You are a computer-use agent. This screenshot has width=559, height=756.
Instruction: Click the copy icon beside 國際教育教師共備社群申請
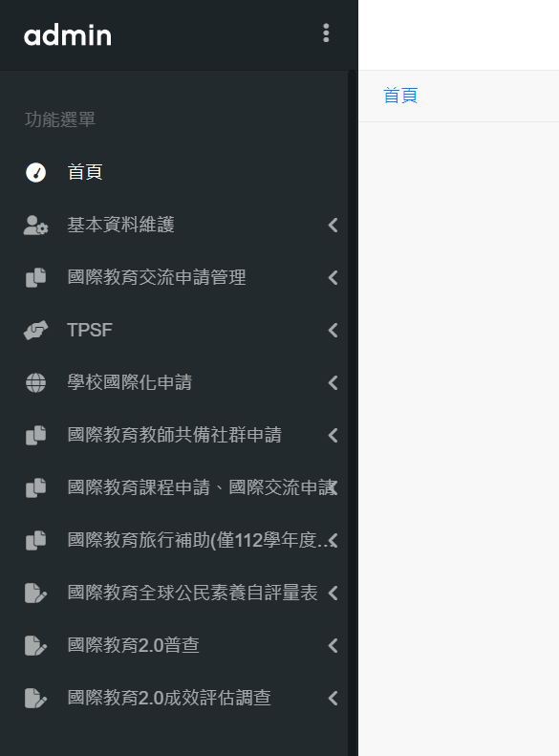click(x=35, y=436)
